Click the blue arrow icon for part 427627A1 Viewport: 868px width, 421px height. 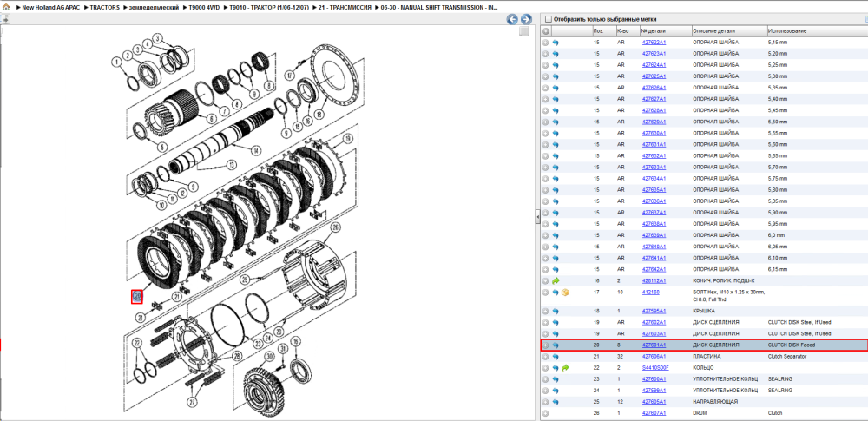point(556,99)
